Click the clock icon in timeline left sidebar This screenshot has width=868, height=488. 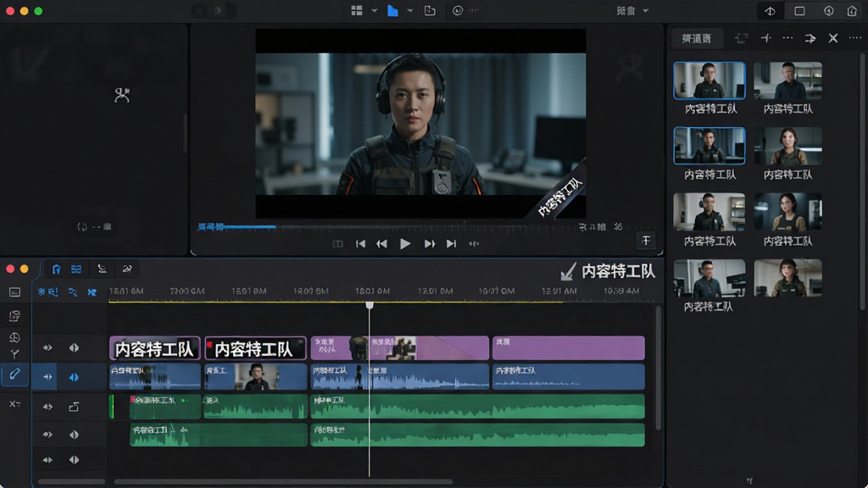(x=15, y=337)
